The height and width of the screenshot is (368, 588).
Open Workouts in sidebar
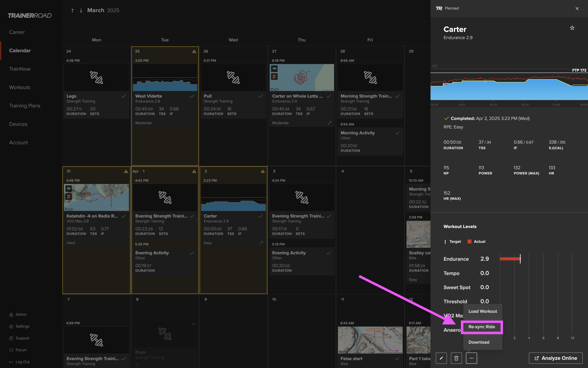click(x=20, y=87)
